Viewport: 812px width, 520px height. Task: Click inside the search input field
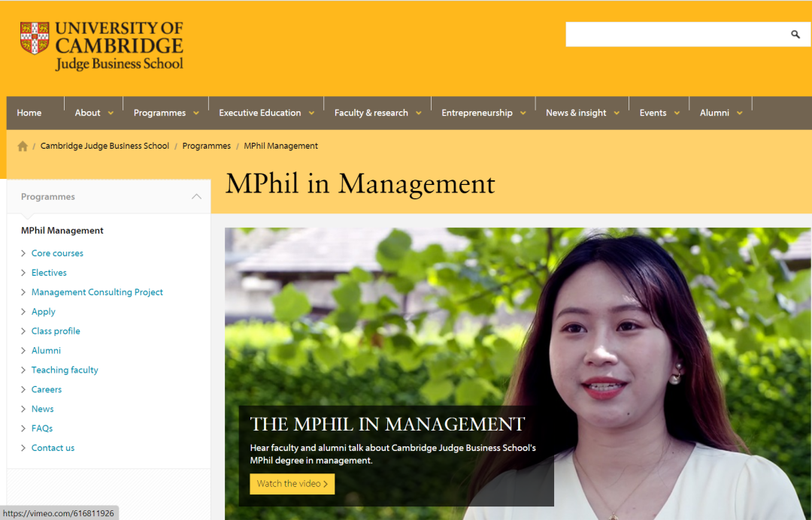coord(673,35)
